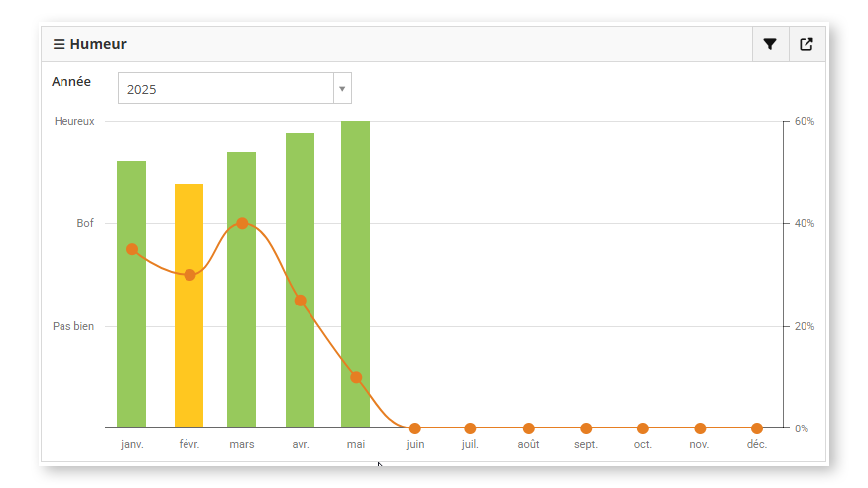
Task: Select the orange point on avr.
Action: [x=300, y=300]
